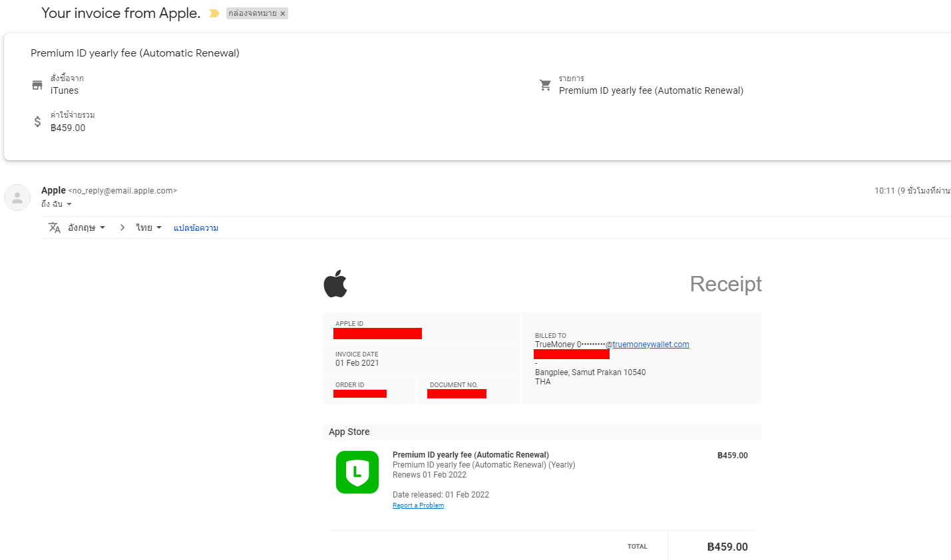951x560 pixels.
Task: Click the shopping cart icon near รายการ
Action: tap(545, 85)
